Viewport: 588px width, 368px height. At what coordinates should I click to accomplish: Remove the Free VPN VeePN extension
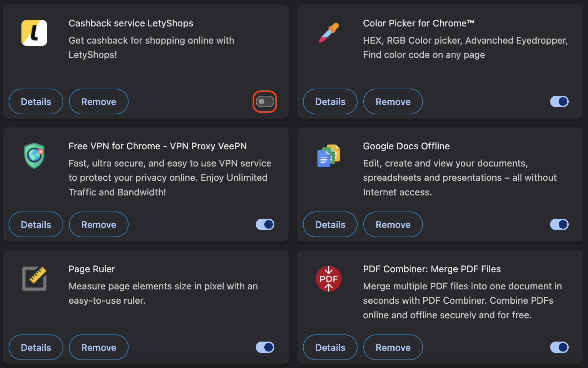click(99, 224)
